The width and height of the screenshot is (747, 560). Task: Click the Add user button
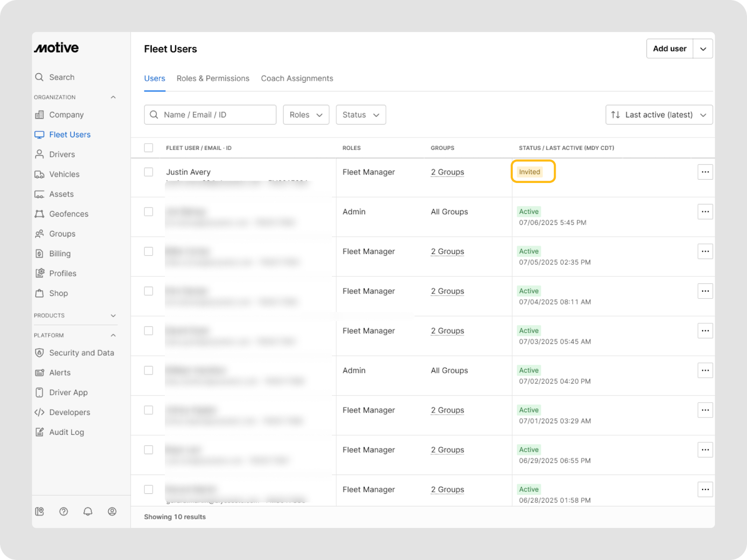tap(669, 49)
